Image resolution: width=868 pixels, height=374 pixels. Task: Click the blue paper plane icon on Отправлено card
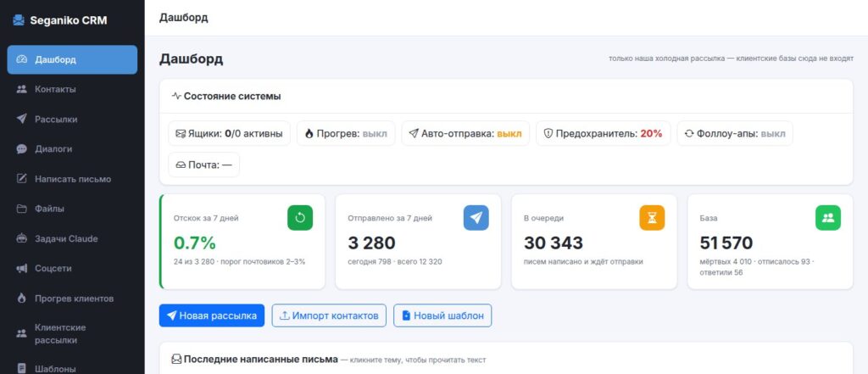pos(476,218)
